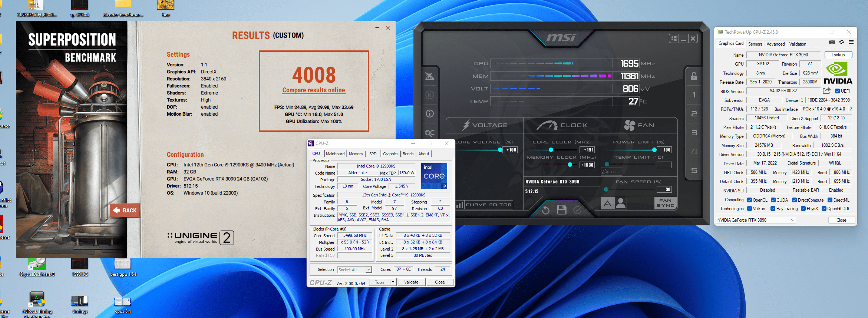The width and height of the screenshot is (868, 318).
Task: Toggle the UEFI checkbox in GPU-Z
Action: click(x=837, y=91)
